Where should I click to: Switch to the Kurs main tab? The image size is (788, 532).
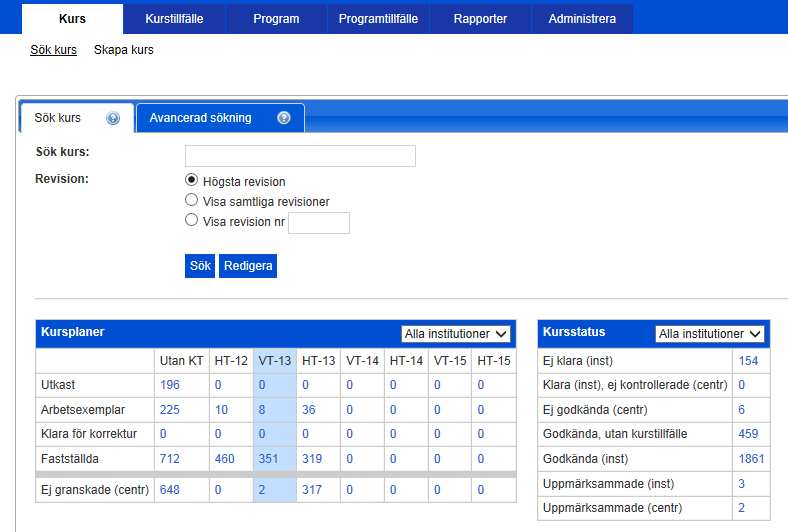72,19
